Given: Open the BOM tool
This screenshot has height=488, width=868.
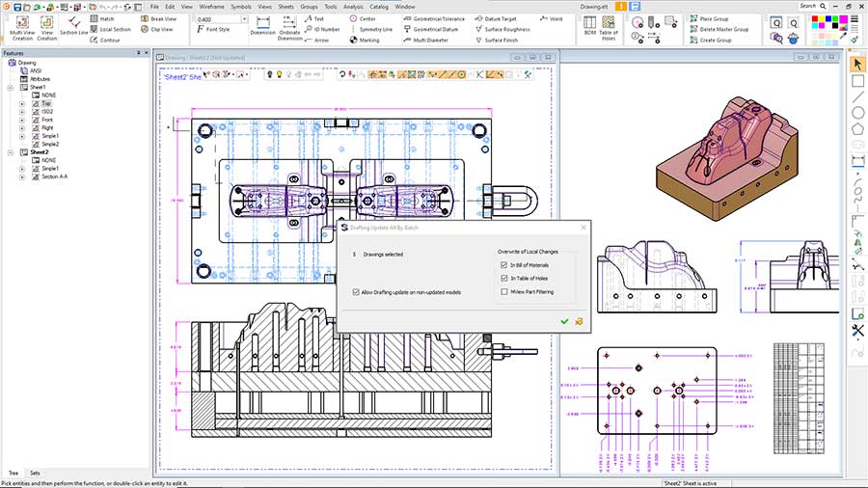Looking at the screenshot, I should click(590, 23).
